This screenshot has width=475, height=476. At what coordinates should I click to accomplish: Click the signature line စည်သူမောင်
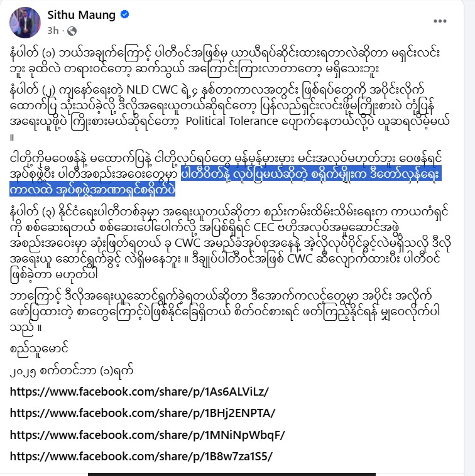pyautogui.click(x=39, y=348)
